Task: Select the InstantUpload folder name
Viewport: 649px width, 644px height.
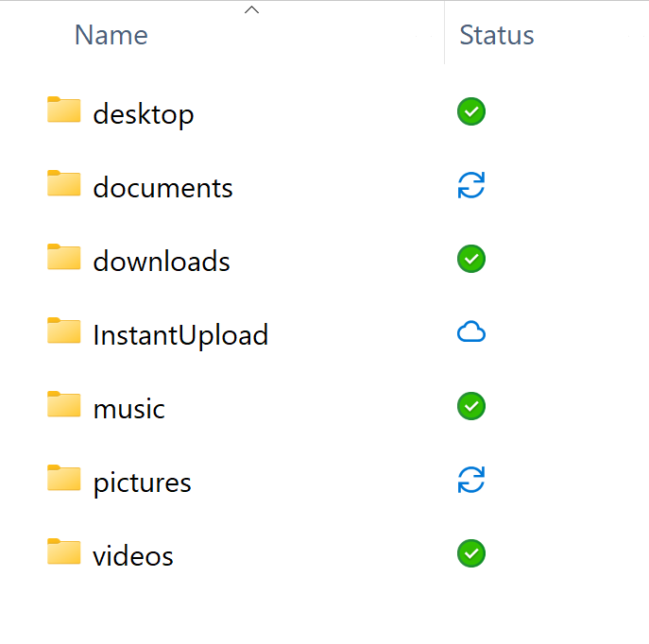Action: [180, 335]
